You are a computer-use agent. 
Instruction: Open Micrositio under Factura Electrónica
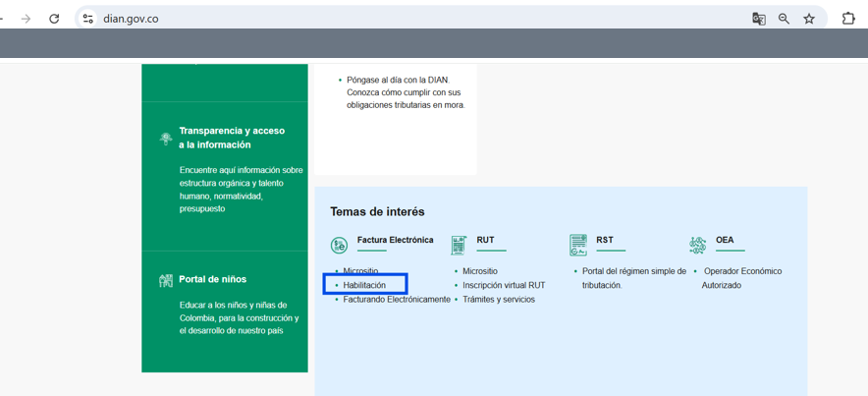point(360,271)
